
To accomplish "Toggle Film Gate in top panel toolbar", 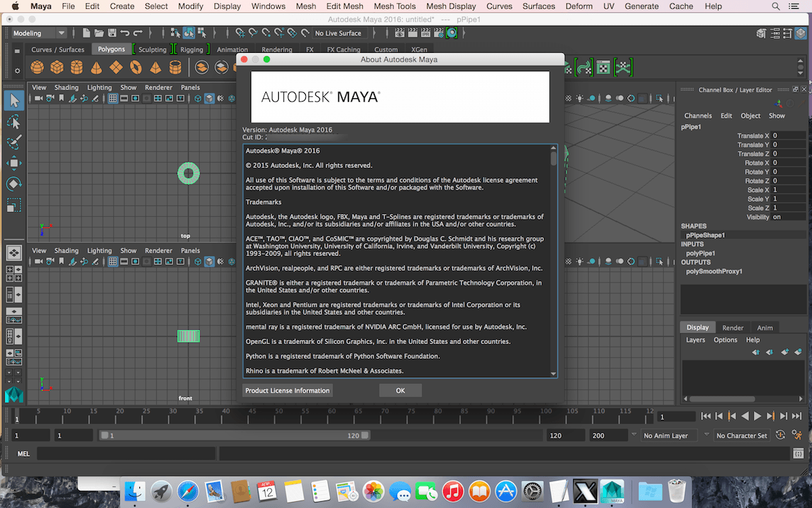I will pyautogui.click(x=125, y=98).
